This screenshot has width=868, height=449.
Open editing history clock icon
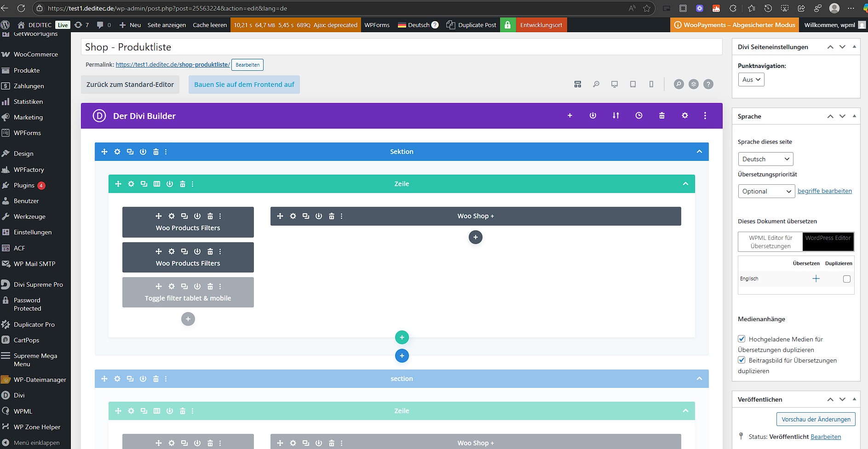[639, 116]
